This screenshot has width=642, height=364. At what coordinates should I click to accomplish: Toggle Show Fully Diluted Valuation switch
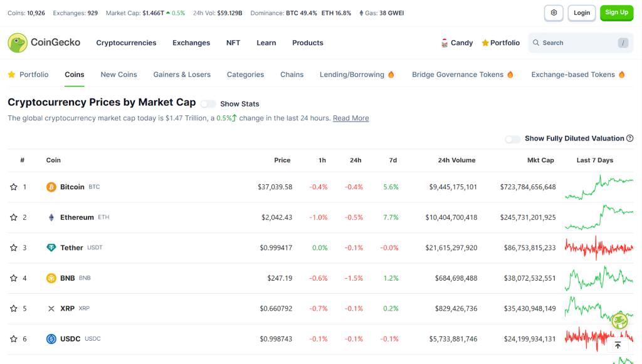coord(513,139)
